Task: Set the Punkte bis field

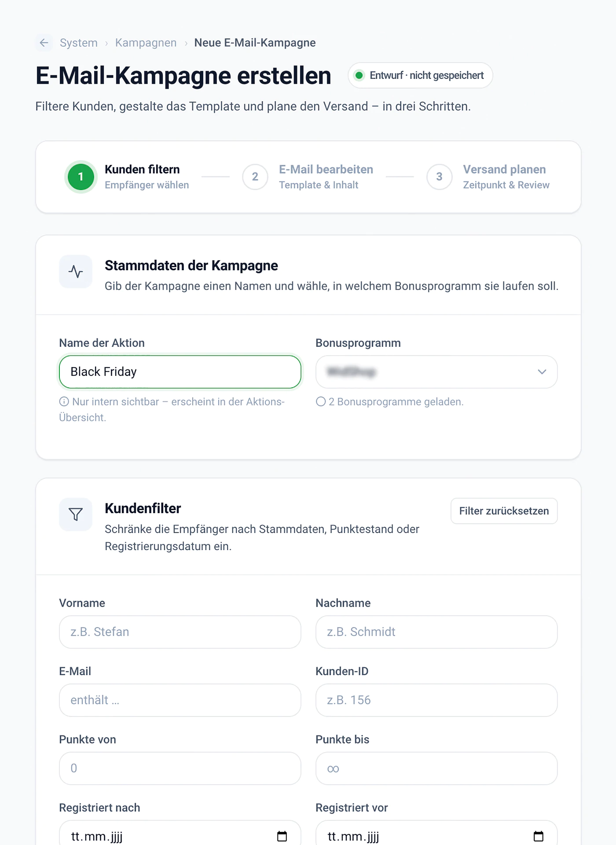Action: pyautogui.click(x=436, y=768)
